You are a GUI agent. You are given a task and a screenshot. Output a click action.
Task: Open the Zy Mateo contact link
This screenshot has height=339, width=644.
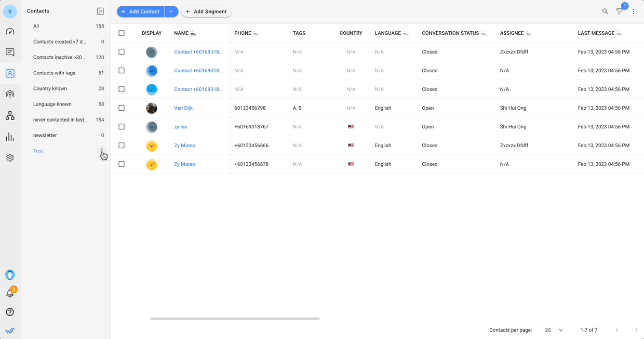click(x=185, y=146)
